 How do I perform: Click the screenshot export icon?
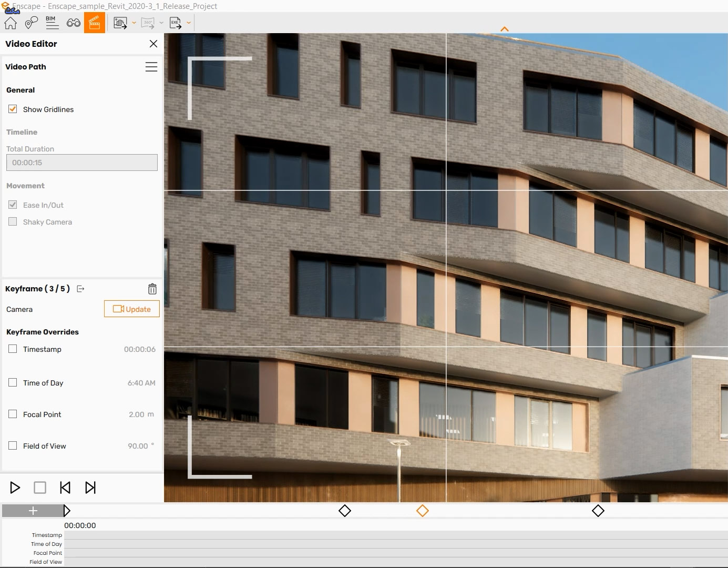pos(120,23)
